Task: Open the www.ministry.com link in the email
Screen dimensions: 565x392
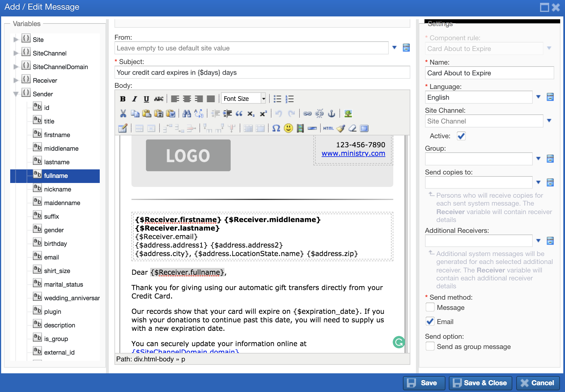Action: pos(353,153)
